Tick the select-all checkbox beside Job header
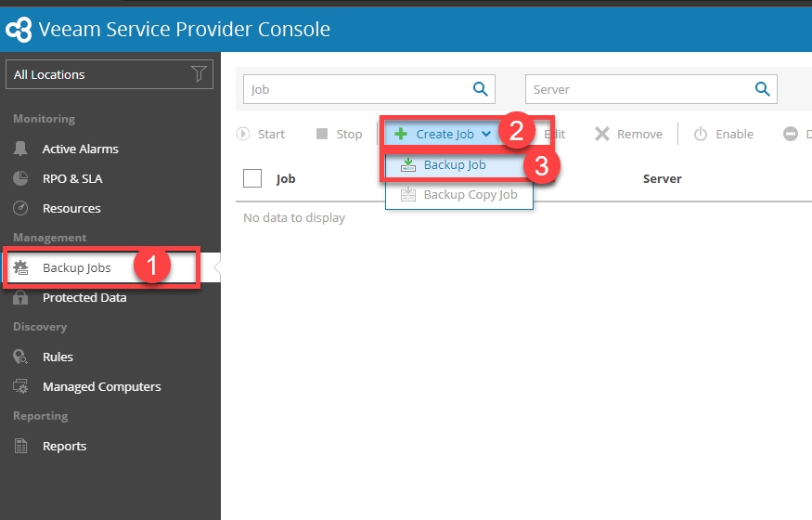This screenshot has width=812, height=520. click(x=252, y=178)
